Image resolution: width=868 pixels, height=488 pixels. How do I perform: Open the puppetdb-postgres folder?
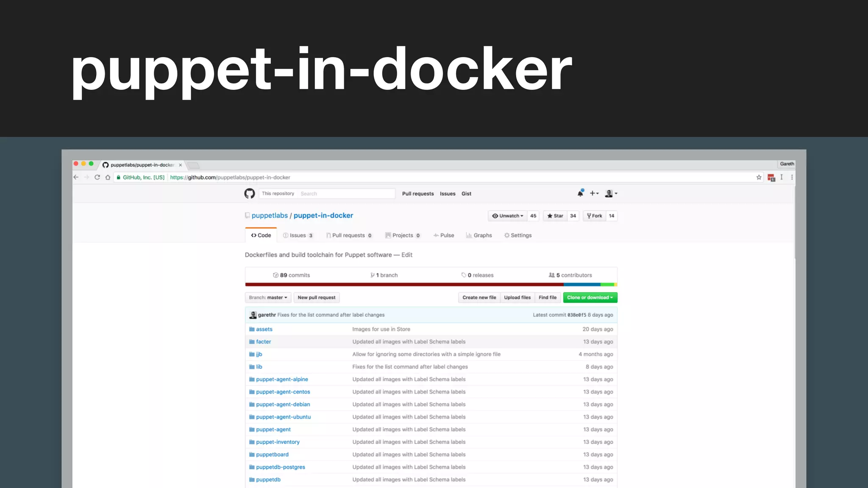coord(281,467)
